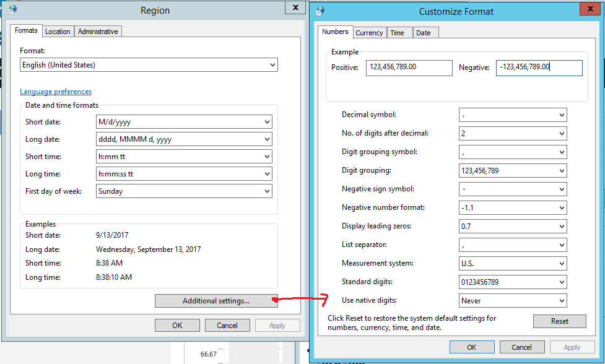605x364 pixels.
Task: Click the 66.67 value behind the dialogs
Action: [x=208, y=354]
